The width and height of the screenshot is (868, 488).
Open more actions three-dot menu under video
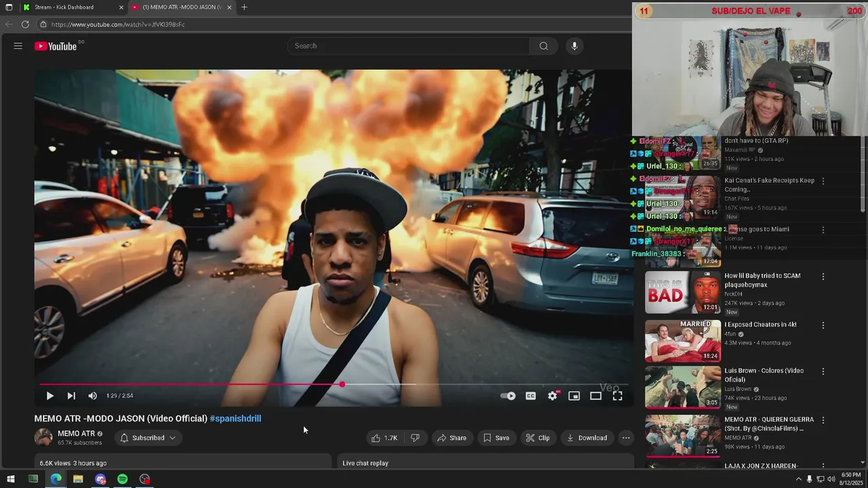(626, 438)
